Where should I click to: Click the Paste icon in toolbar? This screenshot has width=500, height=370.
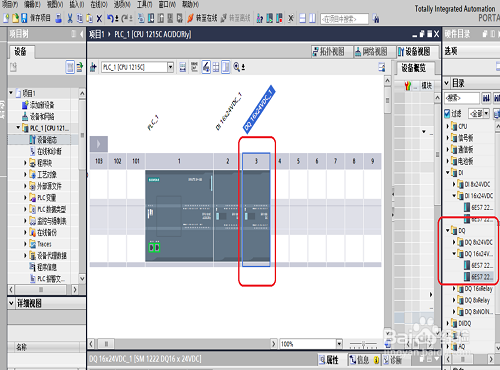coord(89,18)
